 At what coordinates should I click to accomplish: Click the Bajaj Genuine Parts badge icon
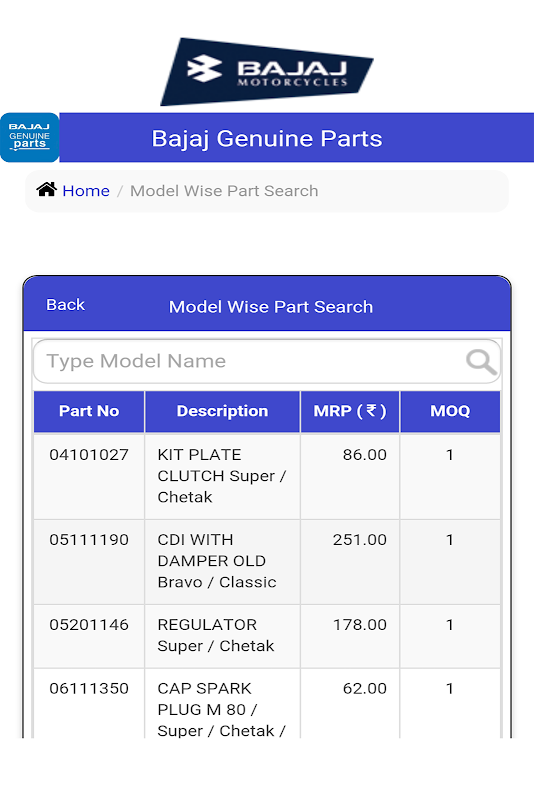coord(30,138)
